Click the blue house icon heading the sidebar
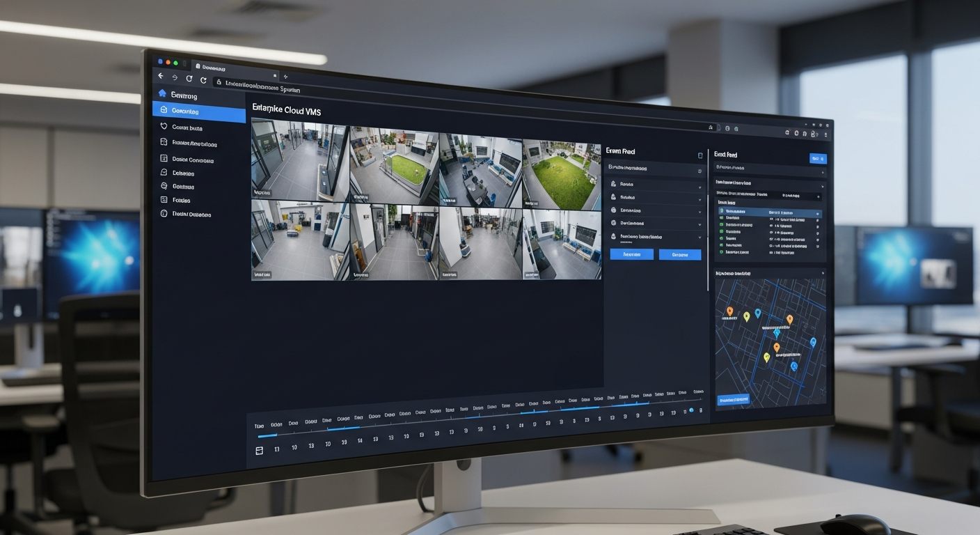 pyautogui.click(x=162, y=93)
